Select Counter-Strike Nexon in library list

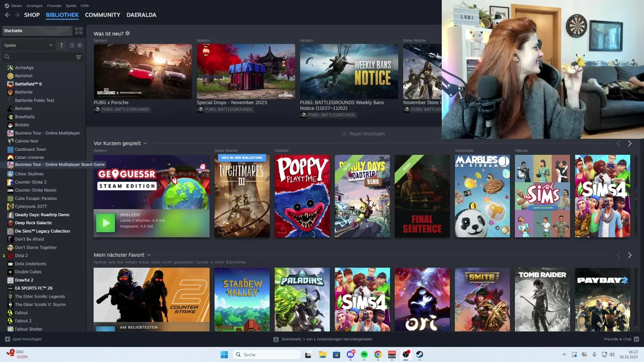tap(35, 190)
